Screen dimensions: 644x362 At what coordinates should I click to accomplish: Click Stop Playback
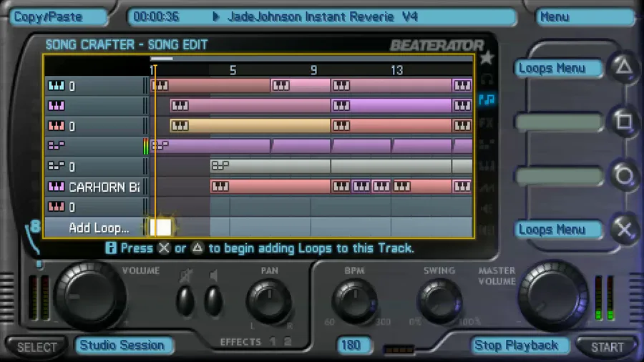coord(519,345)
